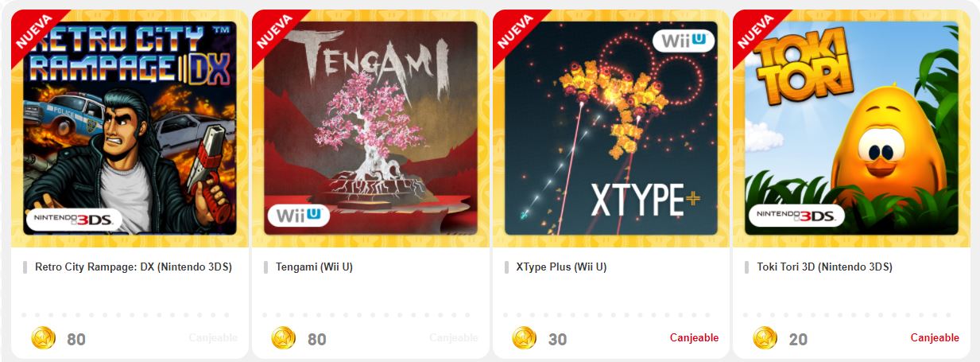
Task: Select the XType Plus cover image
Action: (x=611, y=128)
